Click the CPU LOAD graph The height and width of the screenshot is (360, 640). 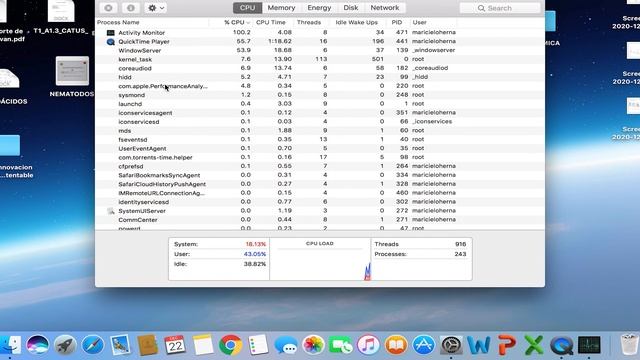pos(320,259)
